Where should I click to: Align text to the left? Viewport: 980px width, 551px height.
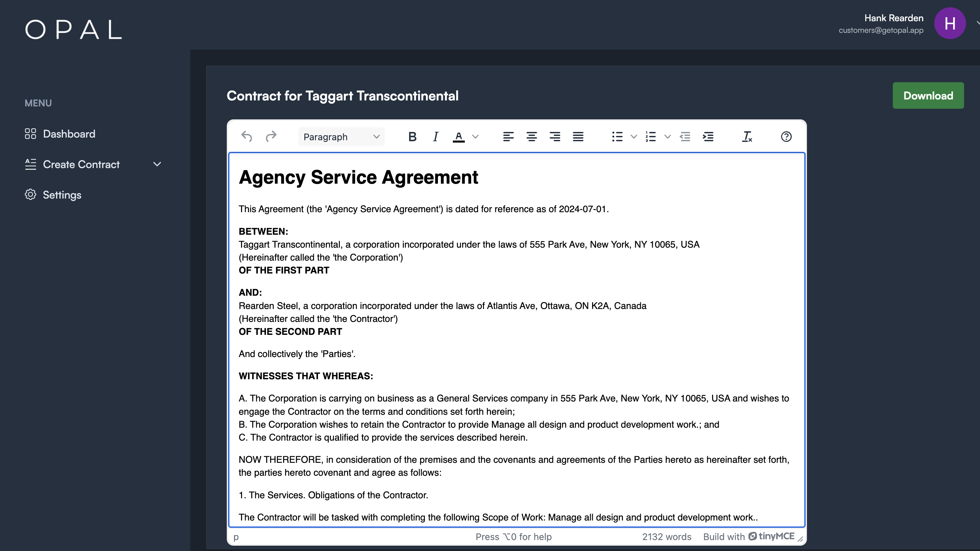click(508, 137)
